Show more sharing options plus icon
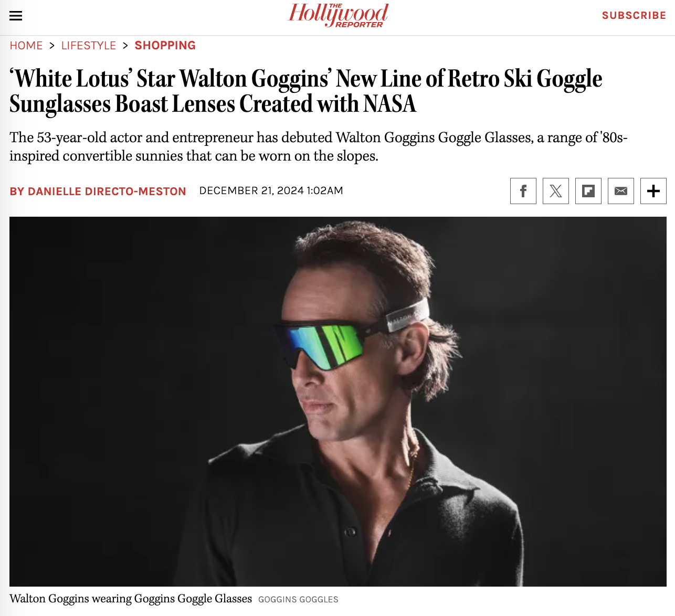The image size is (675, 616). (x=653, y=191)
